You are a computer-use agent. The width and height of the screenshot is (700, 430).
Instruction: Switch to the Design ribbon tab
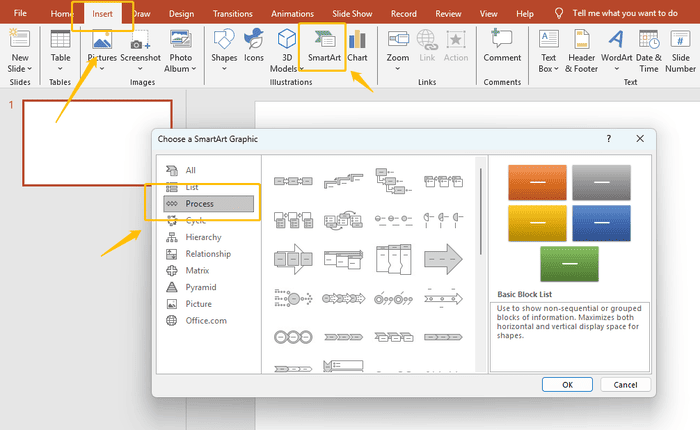coord(181,15)
